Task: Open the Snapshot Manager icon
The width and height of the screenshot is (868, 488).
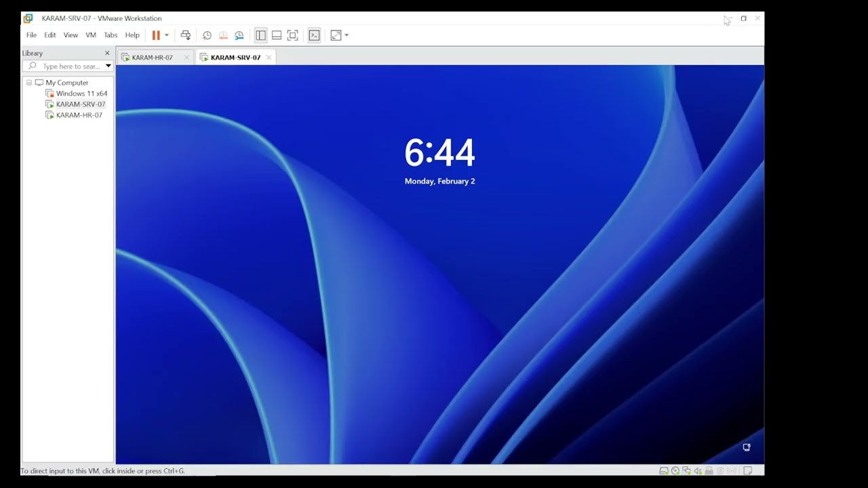Action: (x=239, y=35)
